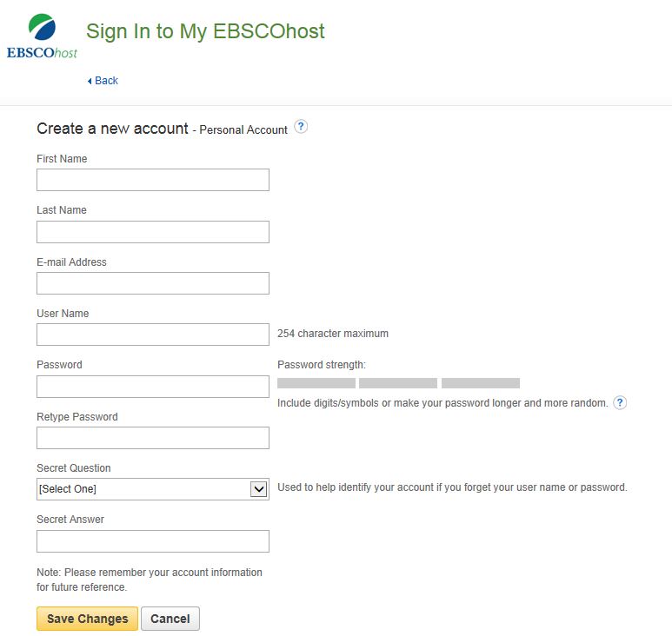Click last password strength bar segment

tap(481, 383)
